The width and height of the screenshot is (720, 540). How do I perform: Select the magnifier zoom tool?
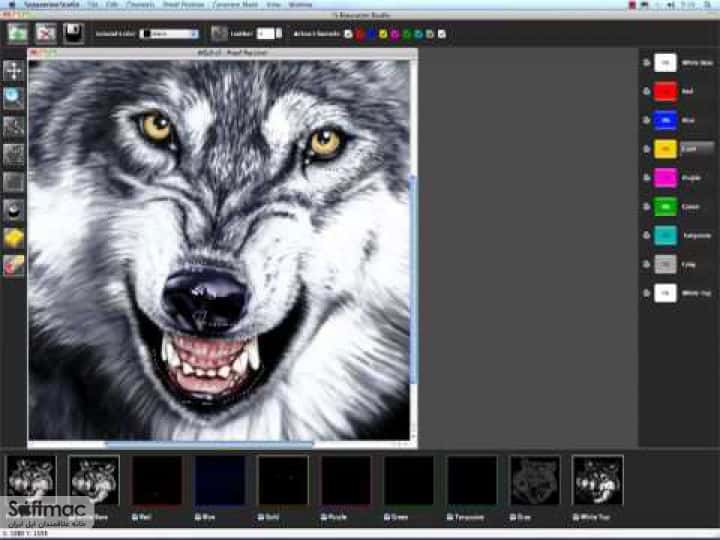pos(13,97)
